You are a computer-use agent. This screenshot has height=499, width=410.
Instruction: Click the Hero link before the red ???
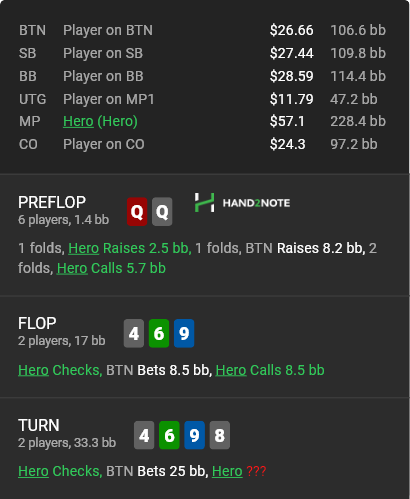(227, 471)
